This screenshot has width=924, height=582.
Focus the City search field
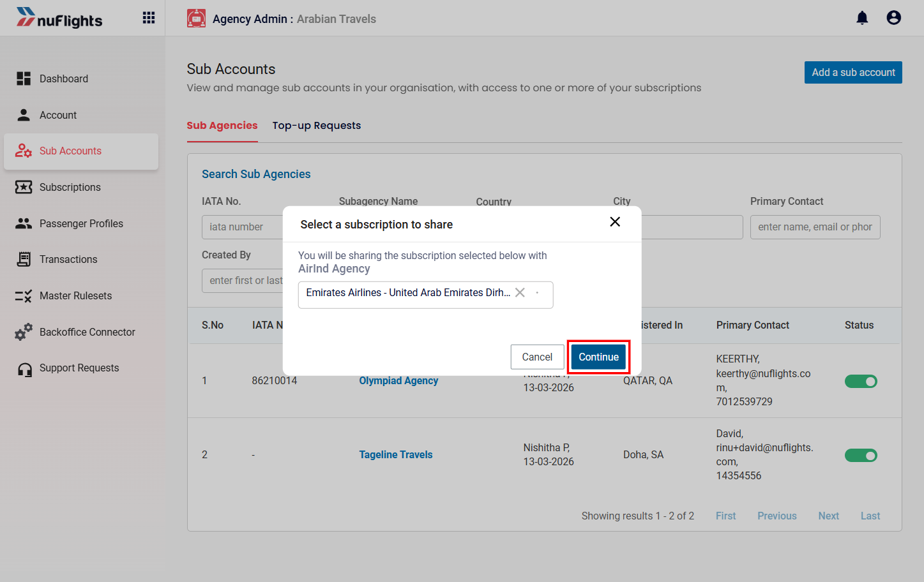tap(692, 227)
